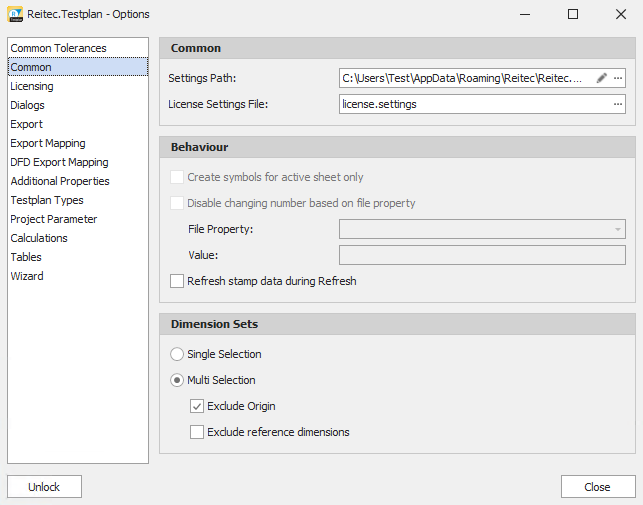Open the File Property dropdown
This screenshot has width=643, height=505.
(617, 229)
